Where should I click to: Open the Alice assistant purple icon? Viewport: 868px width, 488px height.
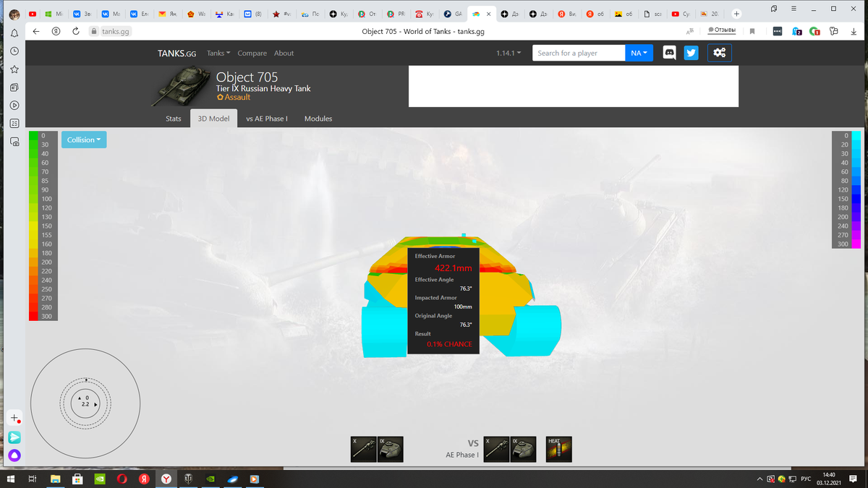[14, 455]
